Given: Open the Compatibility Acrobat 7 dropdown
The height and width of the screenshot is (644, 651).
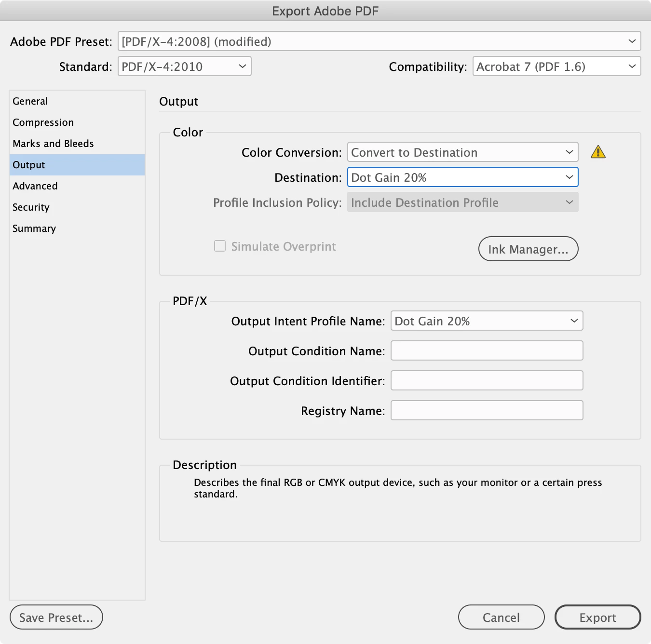Looking at the screenshot, I should click(556, 67).
